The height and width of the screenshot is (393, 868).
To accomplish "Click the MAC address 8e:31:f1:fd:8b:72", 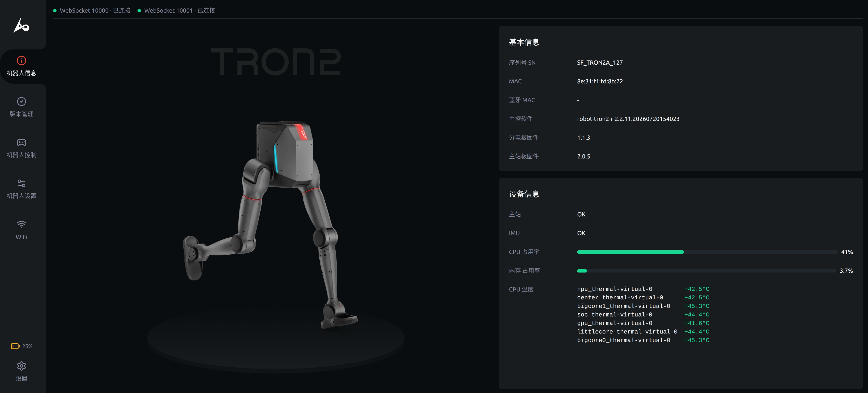I will point(600,82).
